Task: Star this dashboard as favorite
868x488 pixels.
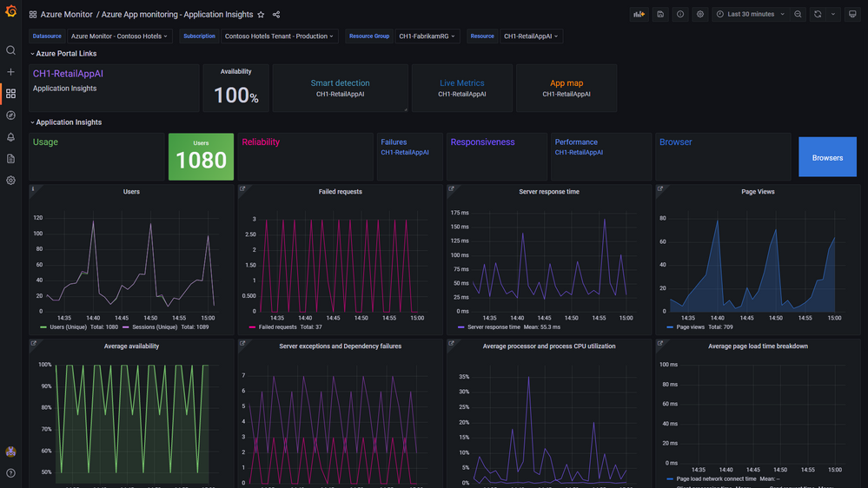Action: (261, 15)
